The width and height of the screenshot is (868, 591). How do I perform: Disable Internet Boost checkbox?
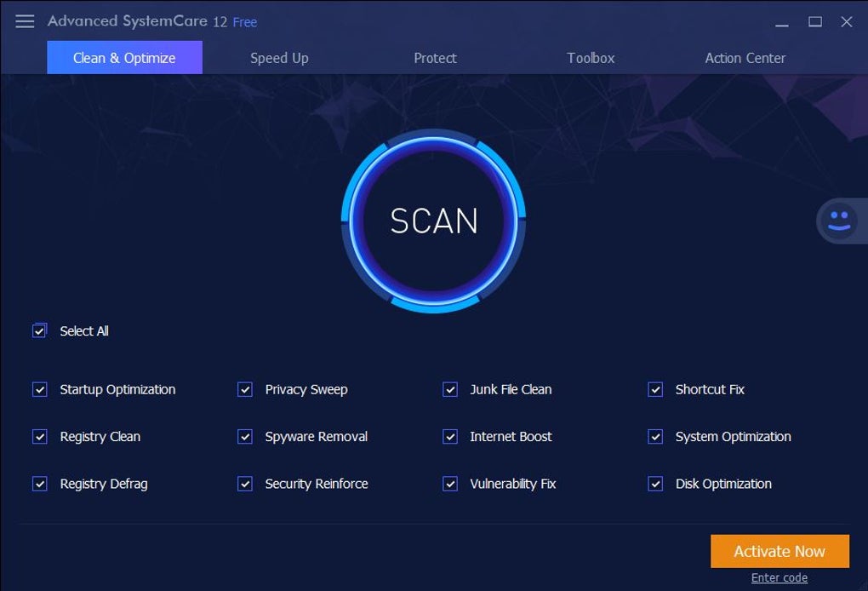(x=450, y=437)
